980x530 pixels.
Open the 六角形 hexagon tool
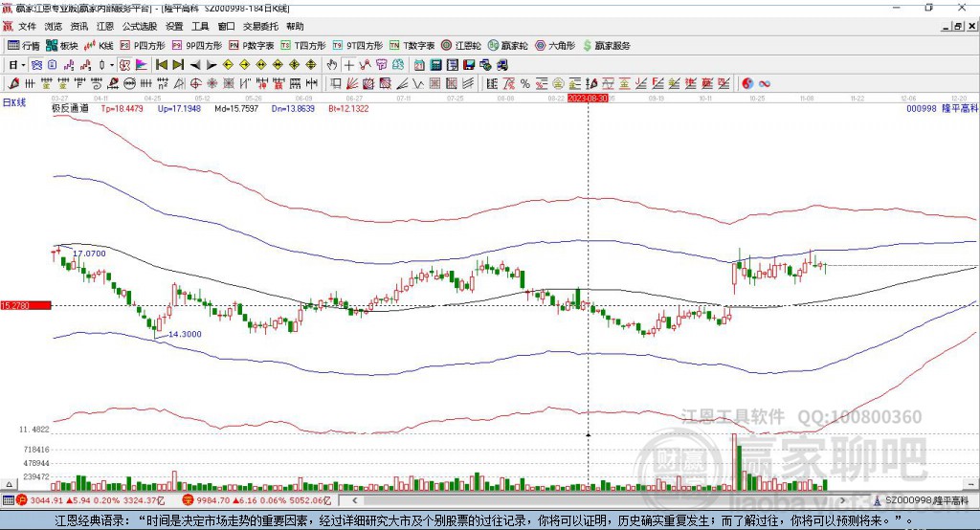click(x=555, y=46)
